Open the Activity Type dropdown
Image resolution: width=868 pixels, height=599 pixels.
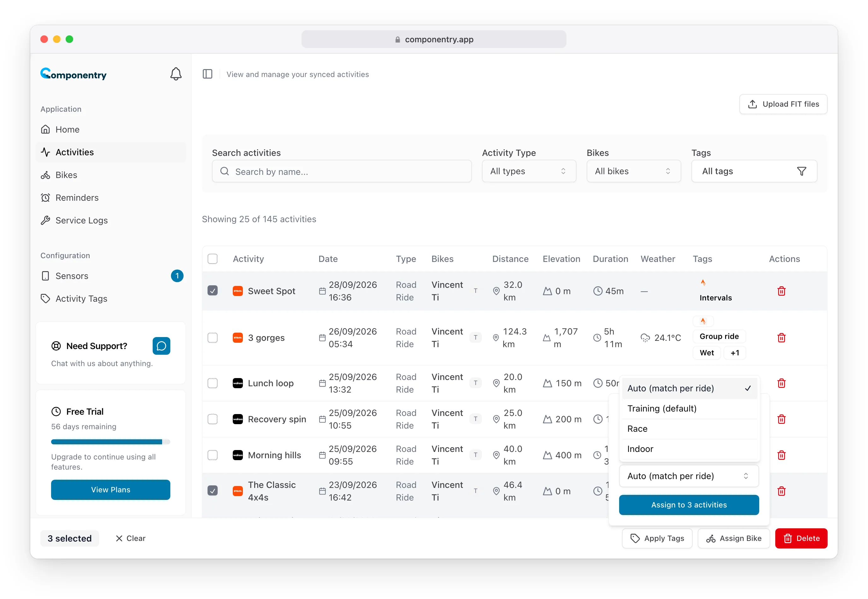click(x=529, y=171)
